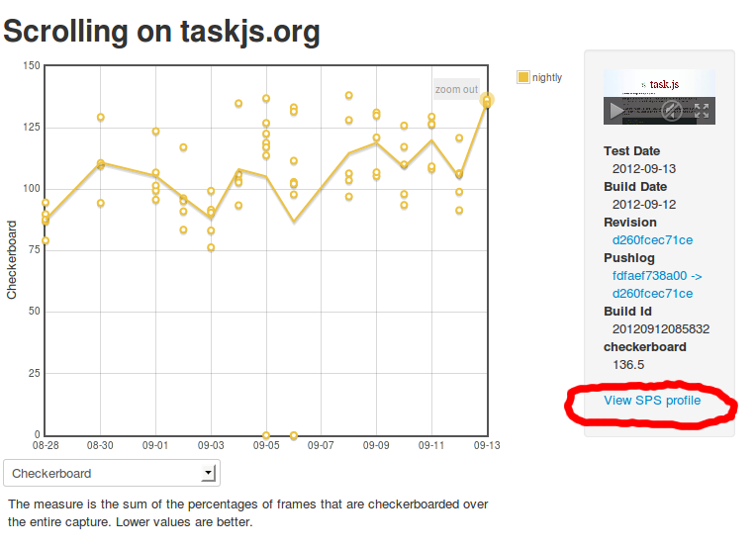The width and height of the screenshot is (756, 549).
Task: Click the zoom out button on the chart
Action: tap(456, 89)
